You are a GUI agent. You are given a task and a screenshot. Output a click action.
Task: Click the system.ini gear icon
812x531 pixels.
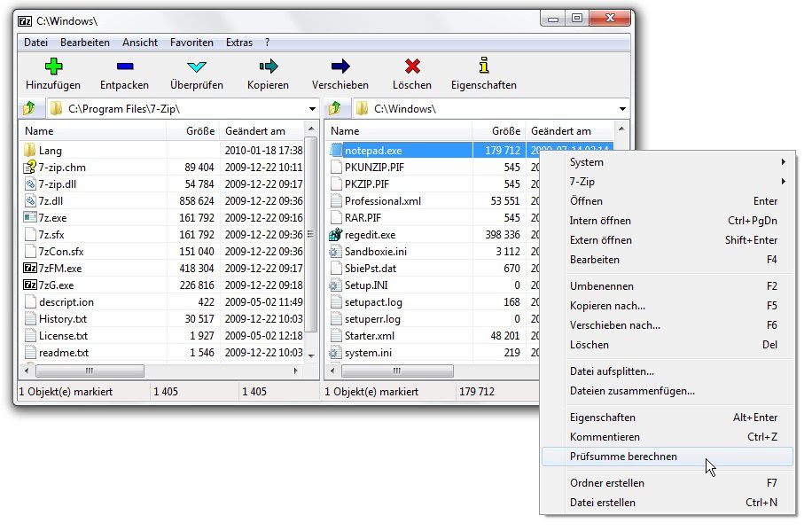coord(336,352)
